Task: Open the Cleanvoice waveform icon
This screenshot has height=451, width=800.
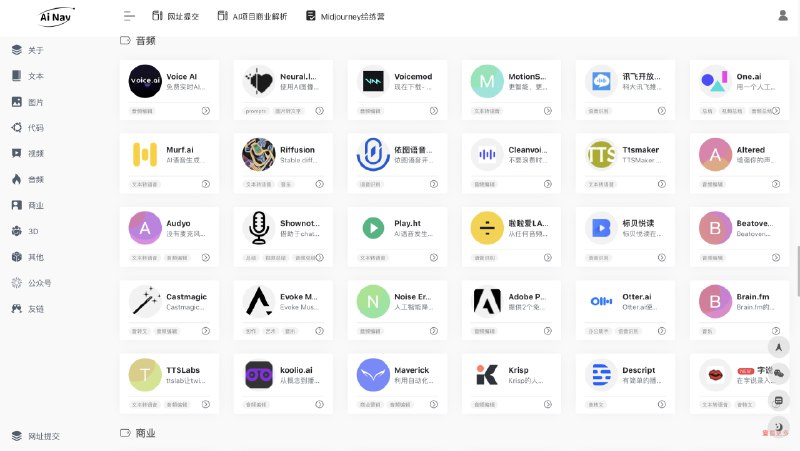Action: [x=487, y=154]
